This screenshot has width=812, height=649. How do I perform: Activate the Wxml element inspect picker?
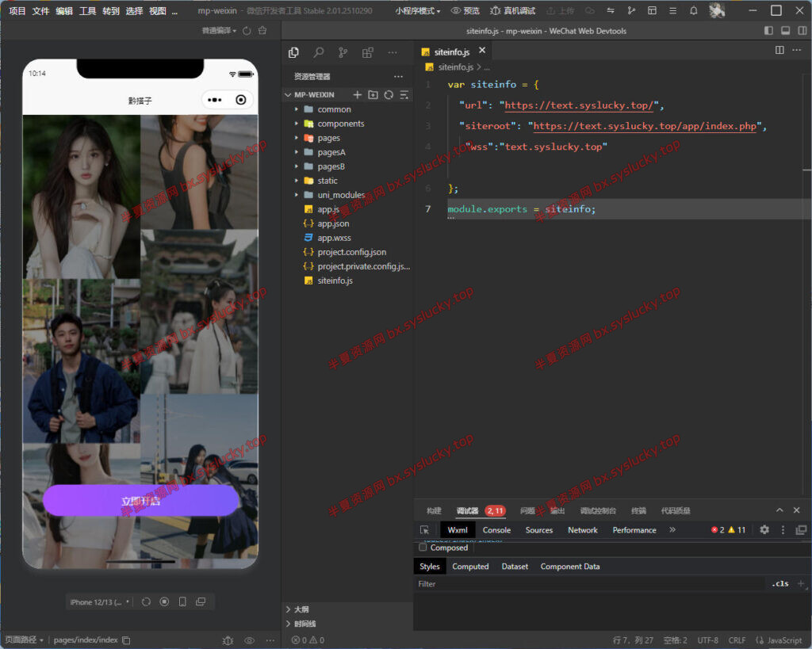click(x=425, y=530)
